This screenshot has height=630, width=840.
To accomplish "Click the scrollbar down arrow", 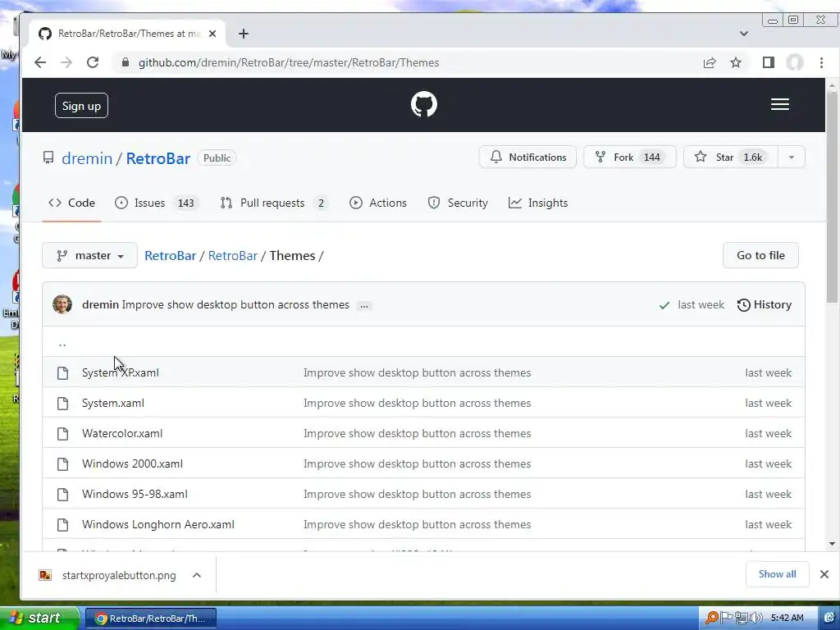I will coord(832,545).
